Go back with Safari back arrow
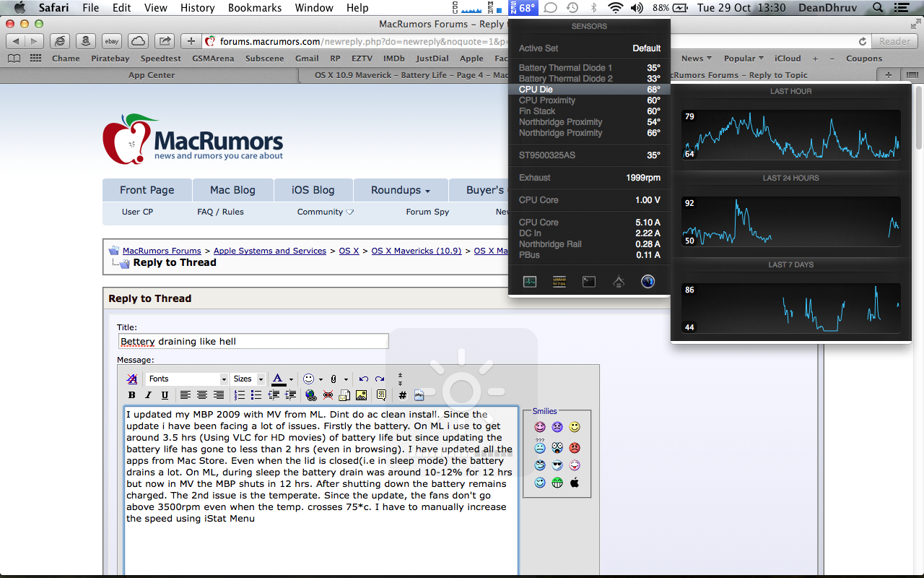The height and width of the screenshot is (578, 924). pos(16,41)
